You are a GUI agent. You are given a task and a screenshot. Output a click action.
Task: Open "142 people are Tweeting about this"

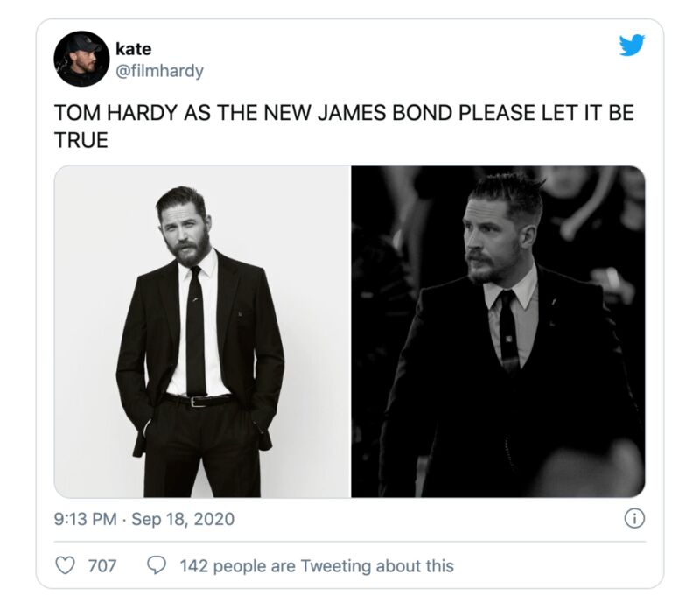[x=317, y=565]
